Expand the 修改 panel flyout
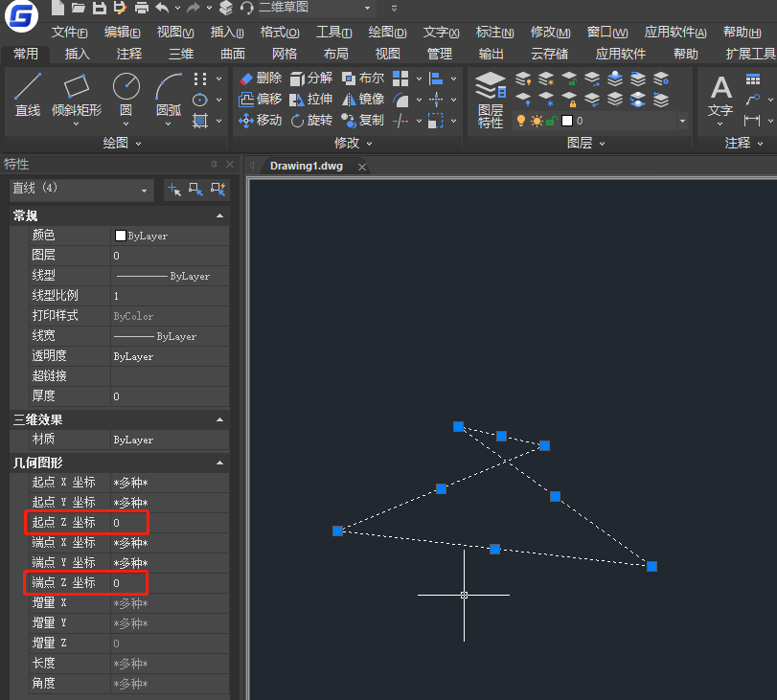777x700 pixels. point(369,144)
